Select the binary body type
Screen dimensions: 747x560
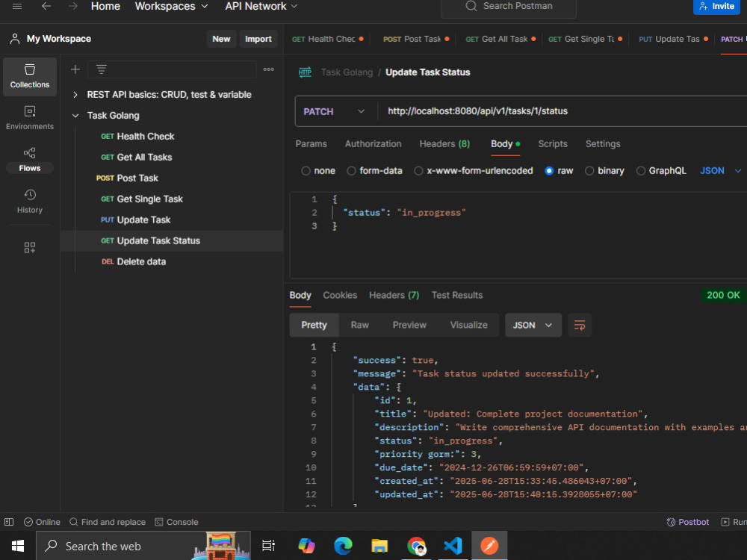tap(589, 171)
